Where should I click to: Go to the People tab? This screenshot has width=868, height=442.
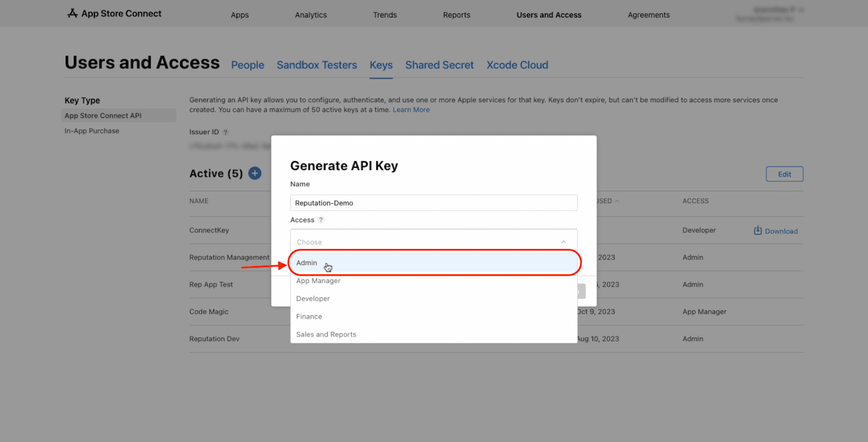click(247, 65)
